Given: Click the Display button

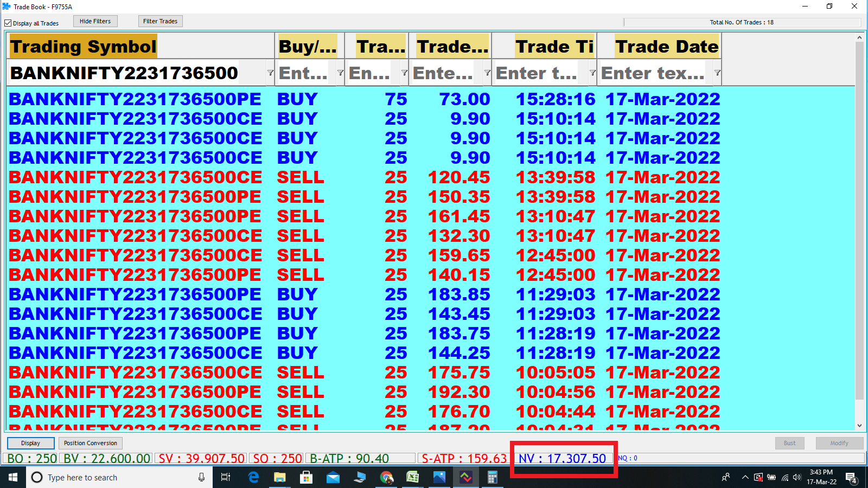Looking at the screenshot, I should [30, 443].
